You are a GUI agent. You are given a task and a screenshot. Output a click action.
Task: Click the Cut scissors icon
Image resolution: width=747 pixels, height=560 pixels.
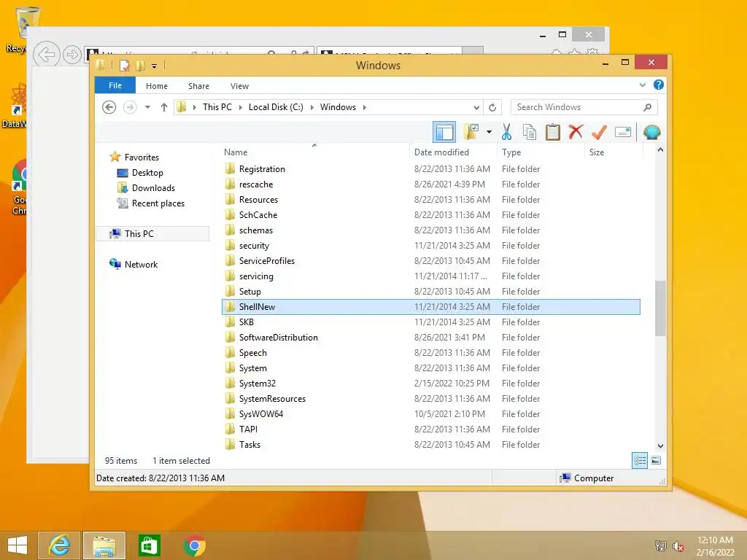[x=506, y=132]
